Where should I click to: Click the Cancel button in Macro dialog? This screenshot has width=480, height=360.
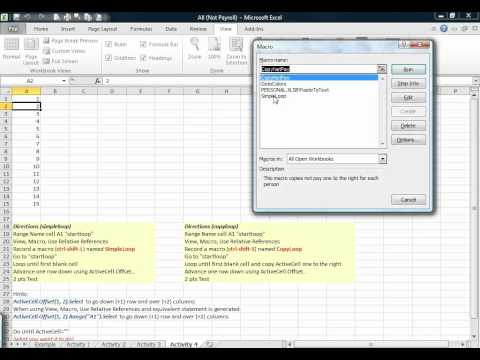pyautogui.click(x=408, y=200)
